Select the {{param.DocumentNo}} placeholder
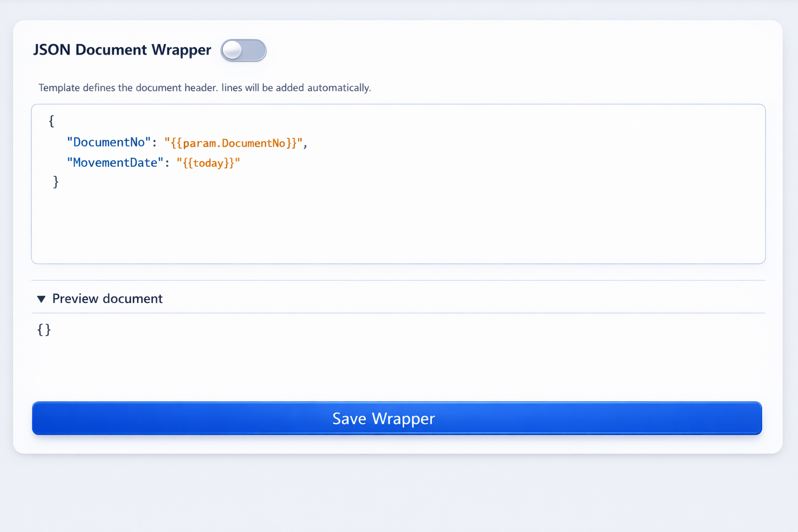 coord(233,143)
